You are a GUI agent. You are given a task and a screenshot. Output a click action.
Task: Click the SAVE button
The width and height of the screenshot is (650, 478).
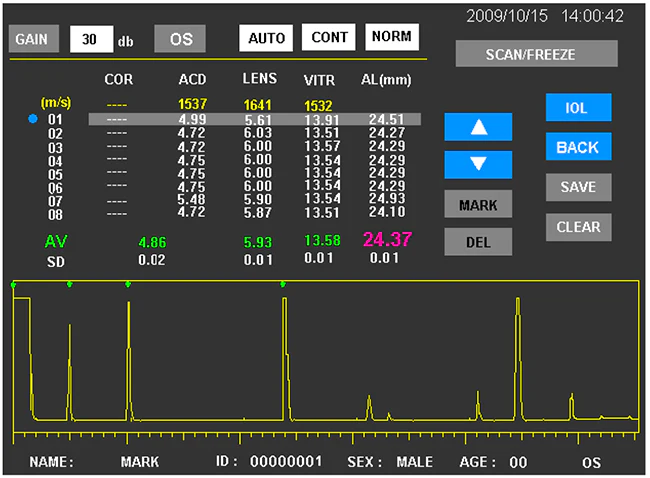[x=578, y=187]
